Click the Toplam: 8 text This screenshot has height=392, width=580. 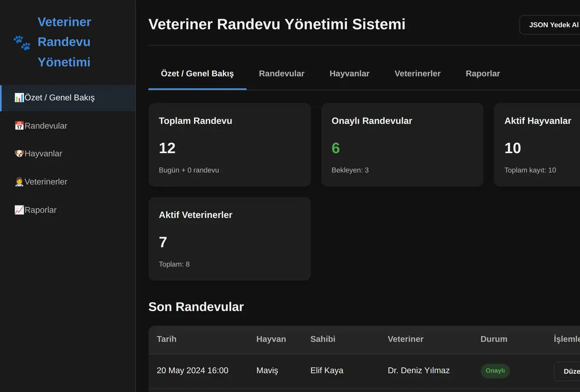[x=174, y=264]
